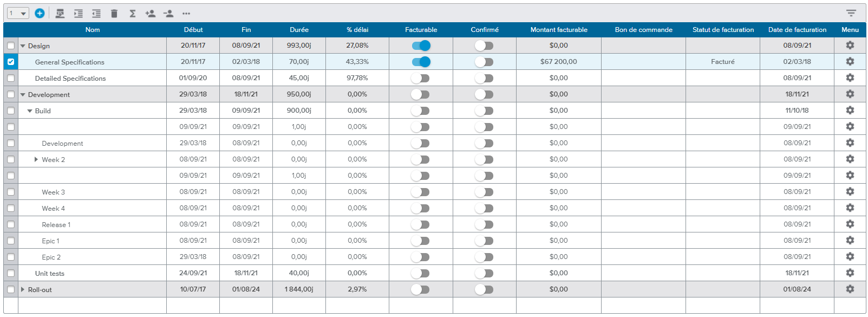Viewport: 868px width, 317px height.
Task: Open the filter icon at top right
Action: (x=851, y=13)
